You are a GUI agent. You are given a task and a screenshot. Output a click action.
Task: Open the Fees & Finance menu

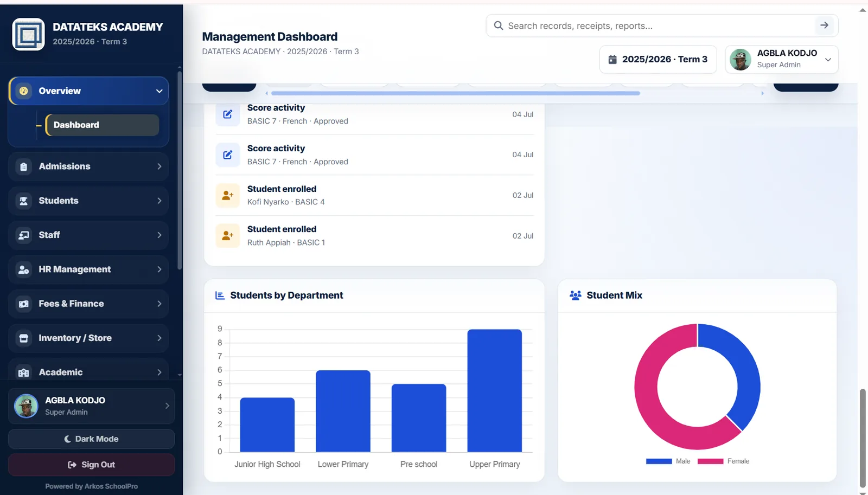coord(88,304)
